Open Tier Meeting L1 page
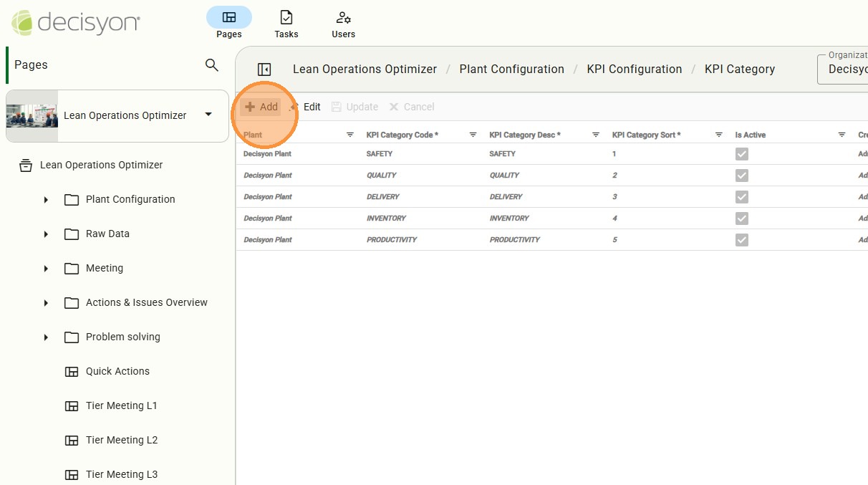Viewport: 868px width, 485px height. 121,405
